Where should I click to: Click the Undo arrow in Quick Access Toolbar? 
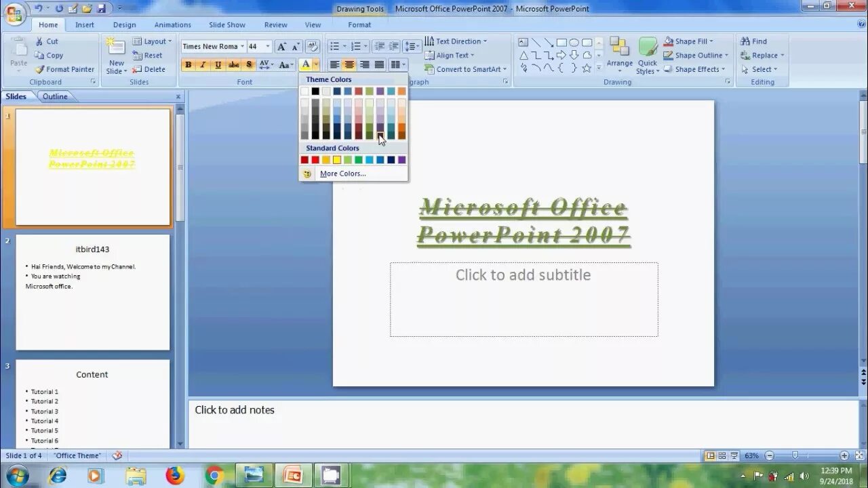pyautogui.click(x=38, y=8)
